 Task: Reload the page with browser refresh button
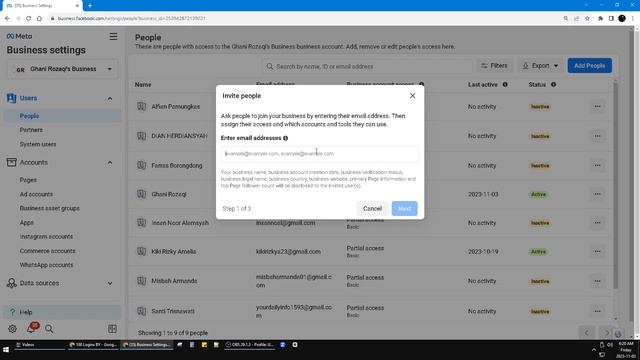28,18
